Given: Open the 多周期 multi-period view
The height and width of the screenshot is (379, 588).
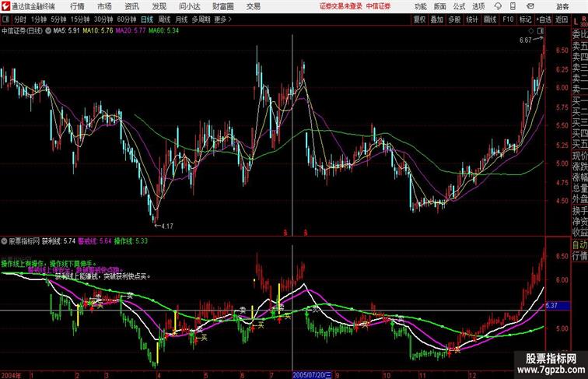Looking at the screenshot, I should click(x=201, y=19).
